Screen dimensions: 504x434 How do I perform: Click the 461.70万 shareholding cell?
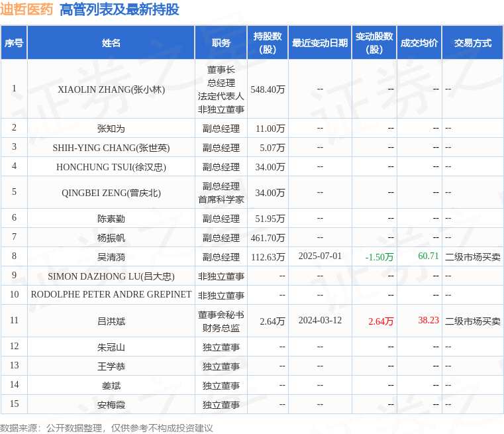[268, 238]
